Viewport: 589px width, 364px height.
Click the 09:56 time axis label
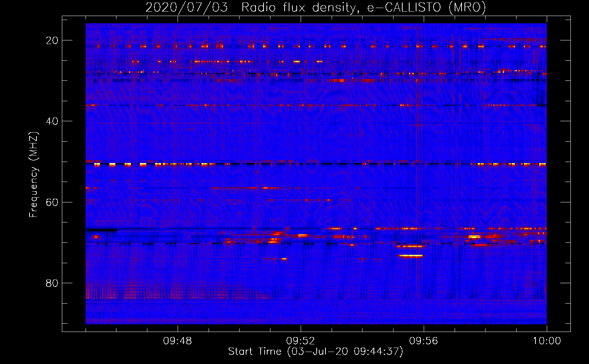[x=424, y=341]
